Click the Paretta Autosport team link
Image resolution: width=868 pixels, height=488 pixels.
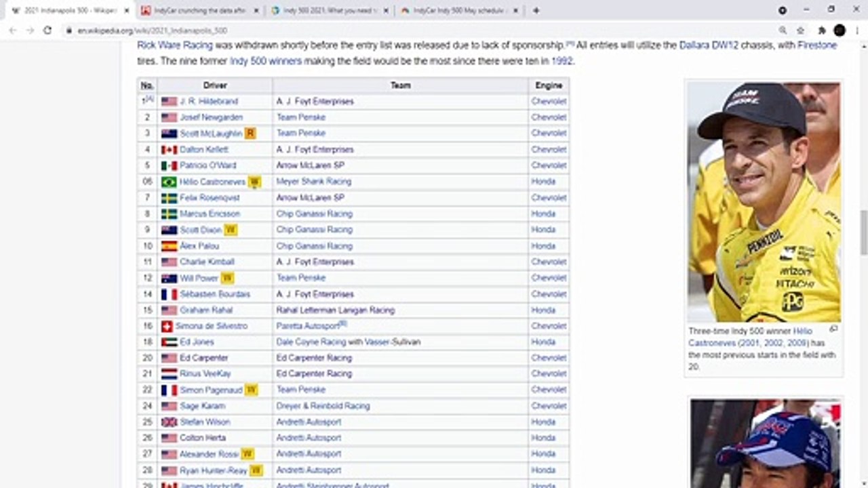point(307,326)
